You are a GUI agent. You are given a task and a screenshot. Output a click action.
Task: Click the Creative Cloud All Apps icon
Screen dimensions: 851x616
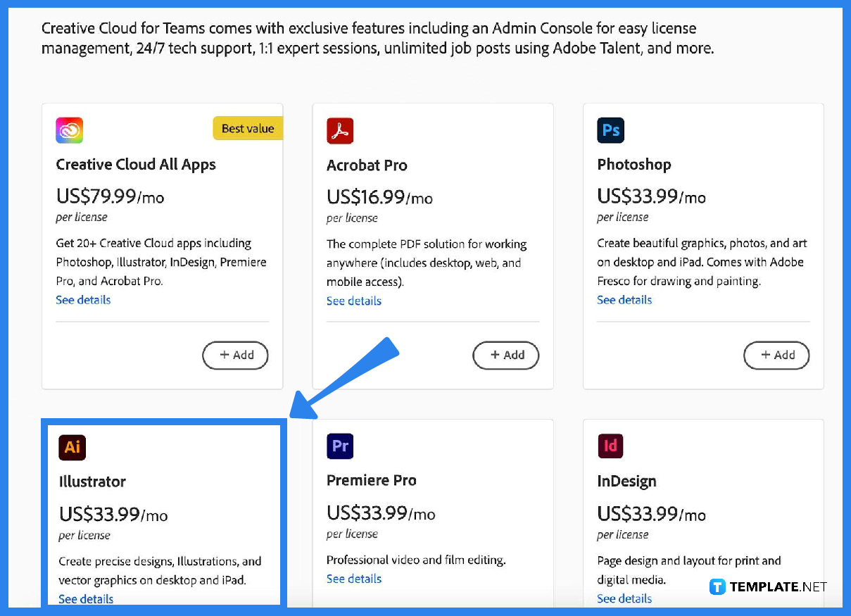coord(70,130)
